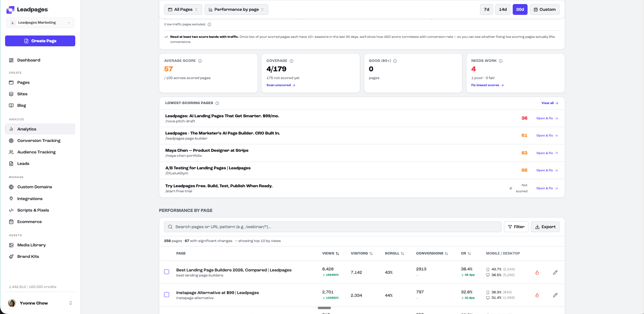Edit the Best Landing Page Builders page via pencil
Viewport: 644px width, 314px height.
click(555, 272)
